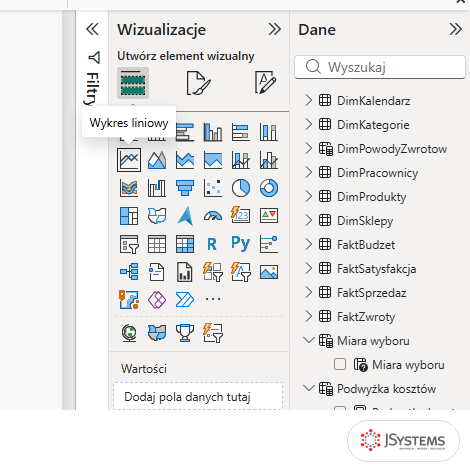Select the scatter chart visual
The image size is (470, 472).
click(x=213, y=188)
